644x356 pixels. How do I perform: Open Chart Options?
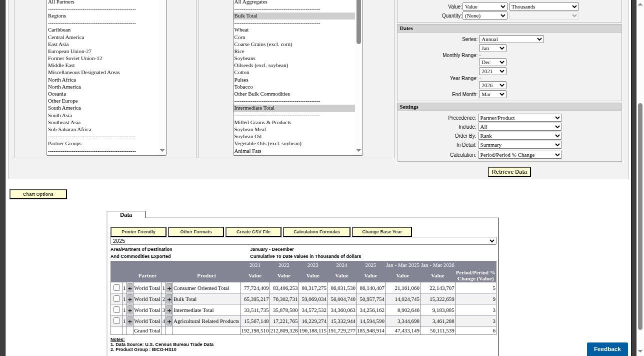point(38,194)
